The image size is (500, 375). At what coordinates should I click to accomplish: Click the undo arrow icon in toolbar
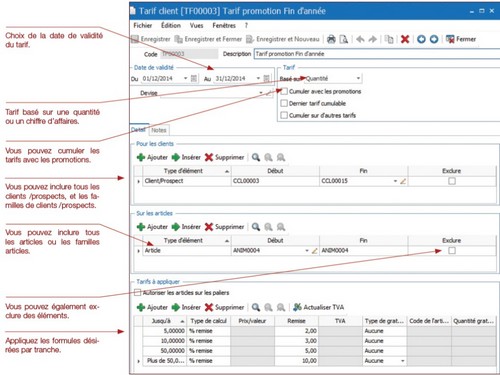pyautogui.click(x=360, y=39)
